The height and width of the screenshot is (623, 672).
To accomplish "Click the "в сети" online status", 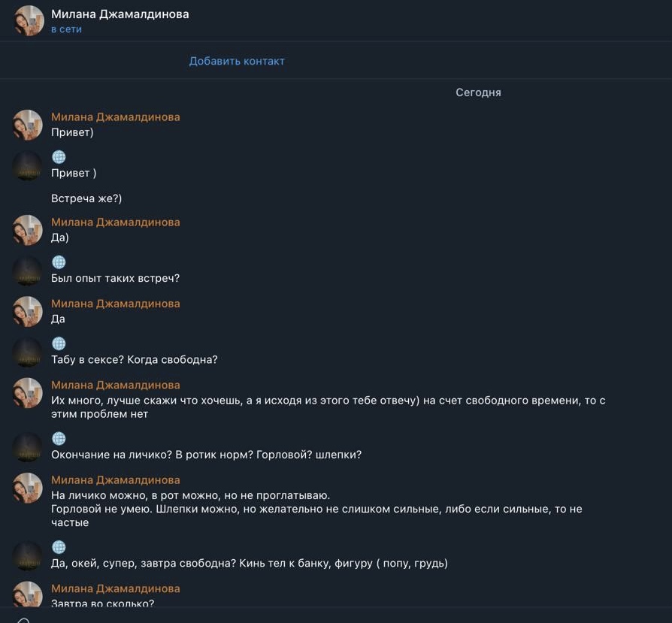I will tap(66, 29).
